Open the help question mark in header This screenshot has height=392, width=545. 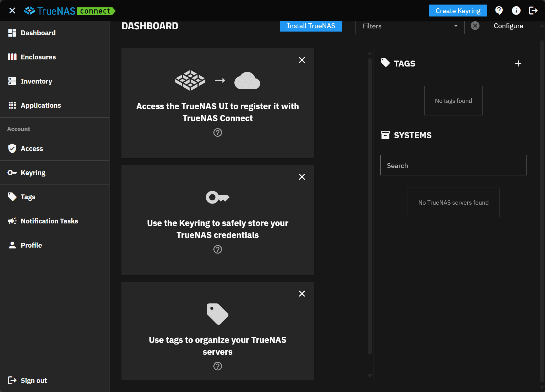(x=499, y=11)
